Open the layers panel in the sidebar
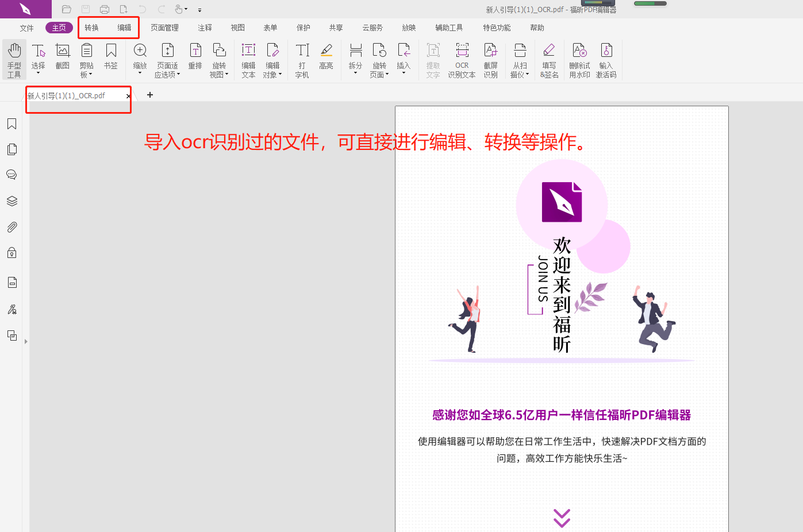803x532 pixels. 11,201
